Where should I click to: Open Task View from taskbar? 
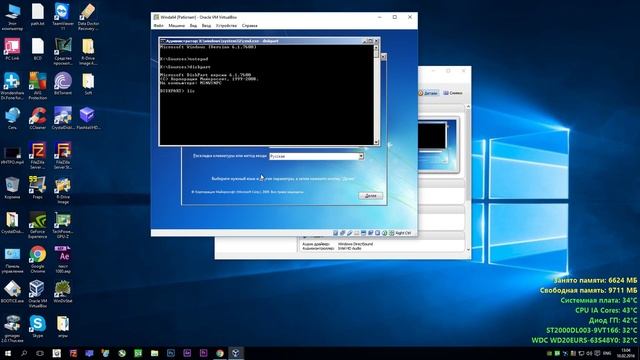pos(40,353)
